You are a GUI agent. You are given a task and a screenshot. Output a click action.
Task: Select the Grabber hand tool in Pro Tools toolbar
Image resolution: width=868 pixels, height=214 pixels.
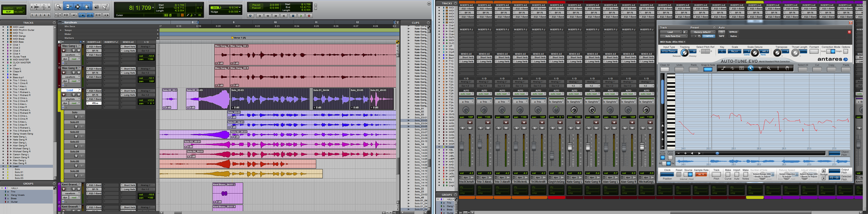coord(86,7)
